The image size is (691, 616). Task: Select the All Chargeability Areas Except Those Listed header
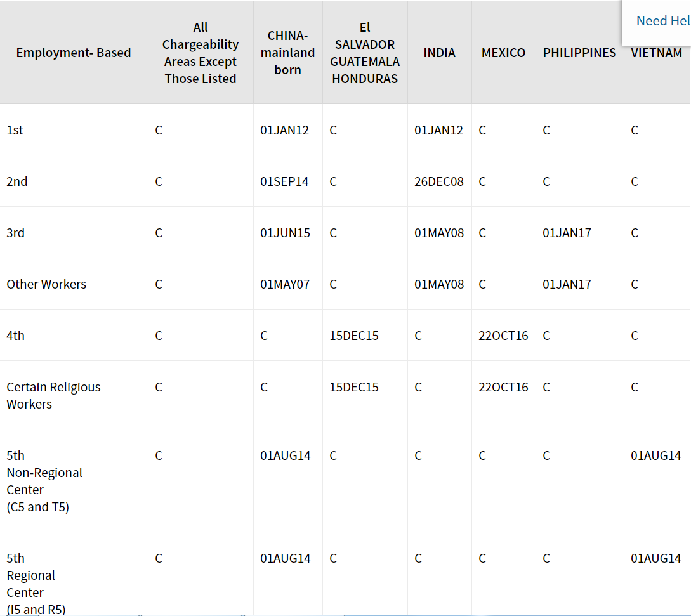201,53
